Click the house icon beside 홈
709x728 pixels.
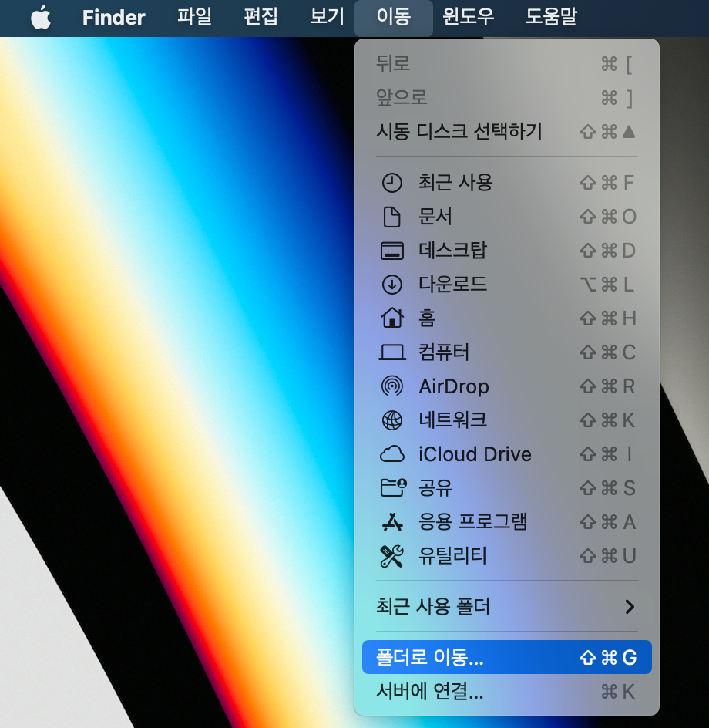click(392, 318)
